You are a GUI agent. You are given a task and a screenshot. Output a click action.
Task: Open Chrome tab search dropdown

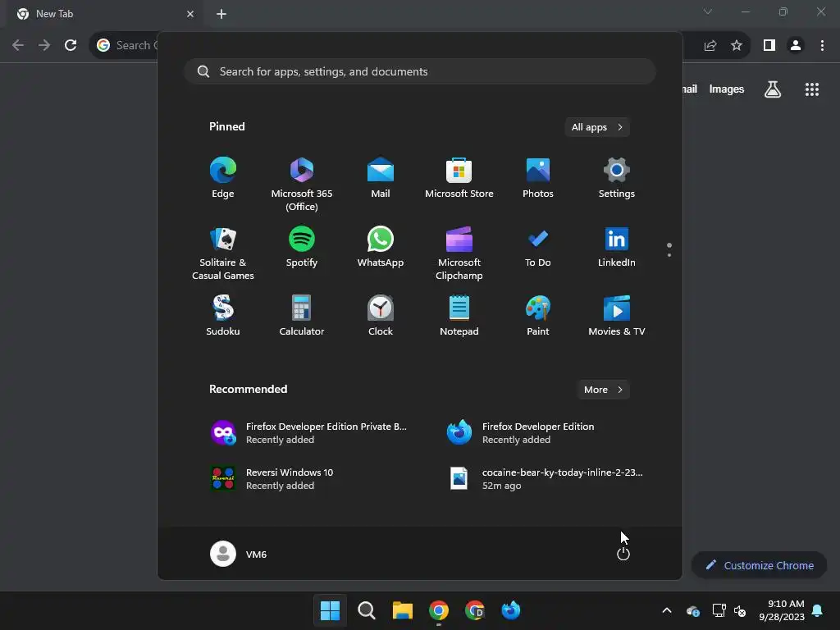708,11
